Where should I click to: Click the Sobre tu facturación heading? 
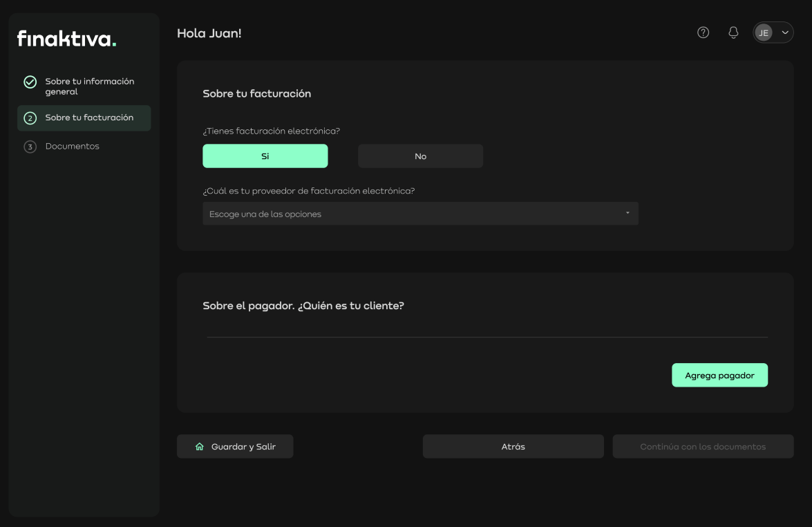pyautogui.click(x=257, y=94)
